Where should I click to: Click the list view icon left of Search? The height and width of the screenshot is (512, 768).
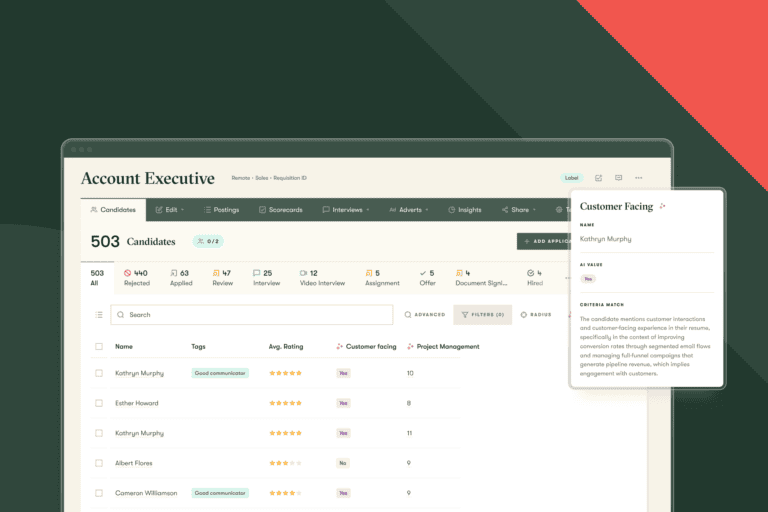coord(99,315)
